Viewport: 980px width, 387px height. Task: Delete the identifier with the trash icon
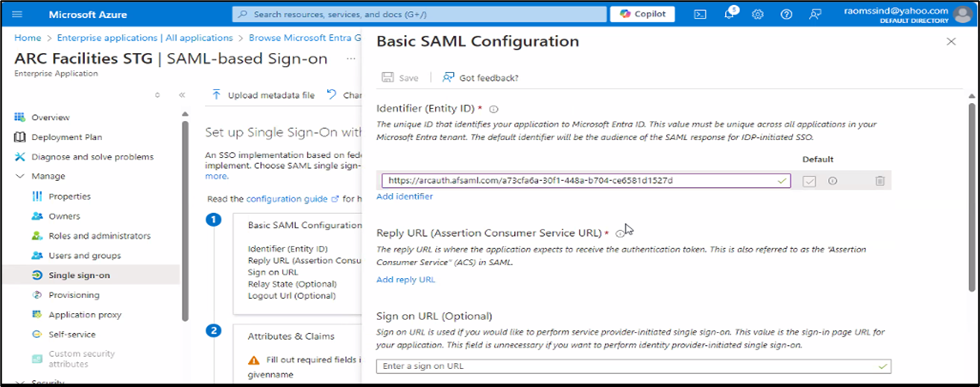(880, 181)
